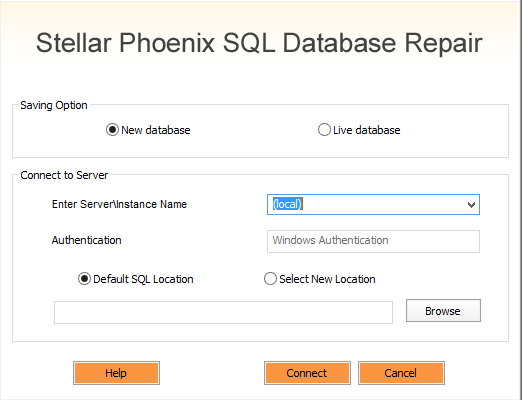Click the Select New Location label text
This screenshot has width=522, height=400.
pyautogui.click(x=327, y=279)
